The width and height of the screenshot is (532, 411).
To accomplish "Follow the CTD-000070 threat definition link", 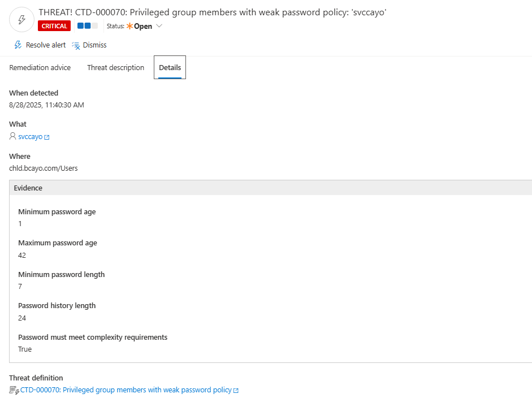I will (x=126, y=390).
